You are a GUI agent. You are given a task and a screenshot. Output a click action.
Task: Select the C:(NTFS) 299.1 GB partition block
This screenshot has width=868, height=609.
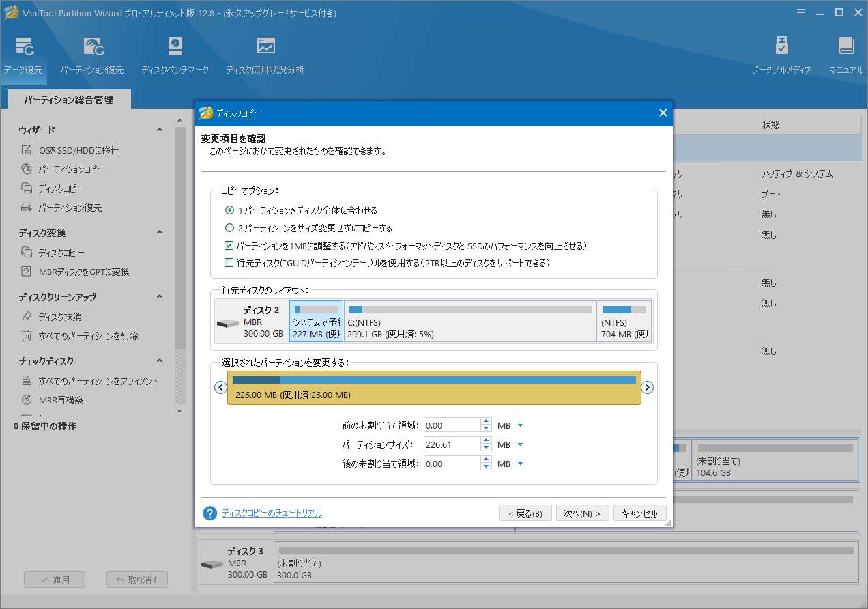[x=471, y=321]
